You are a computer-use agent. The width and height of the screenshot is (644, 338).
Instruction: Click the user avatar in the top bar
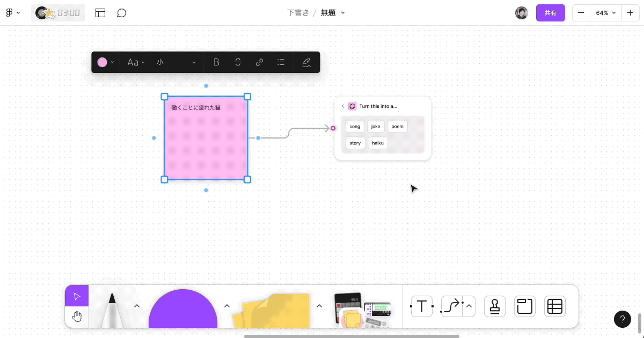click(522, 12)
